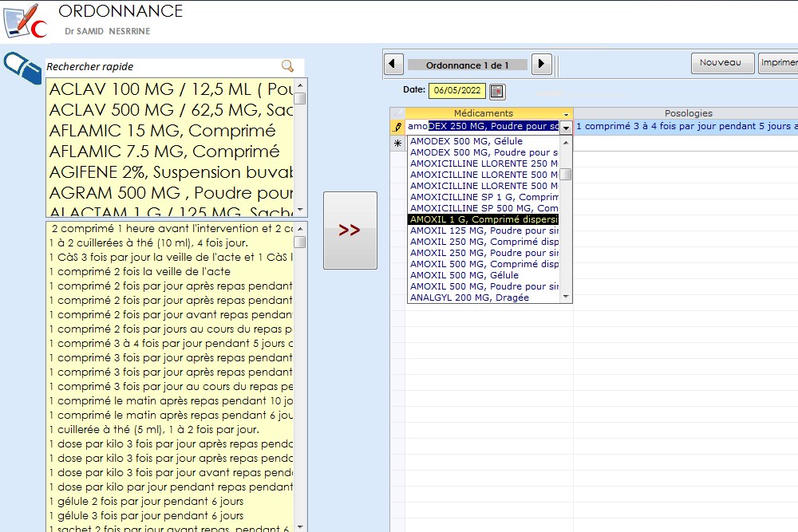Click the double-arrow transfer button
The image size is (798, 532).
tap(350, 231)
